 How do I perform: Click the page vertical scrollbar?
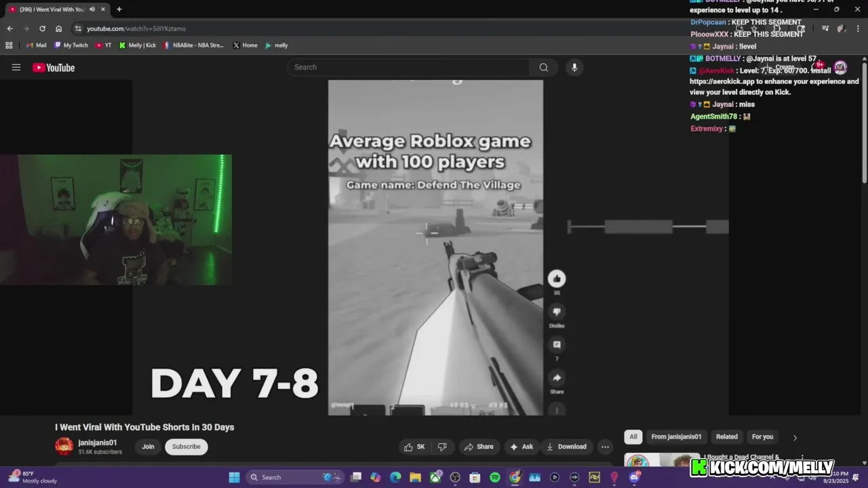pyautogui.click(x=864, y=122)
